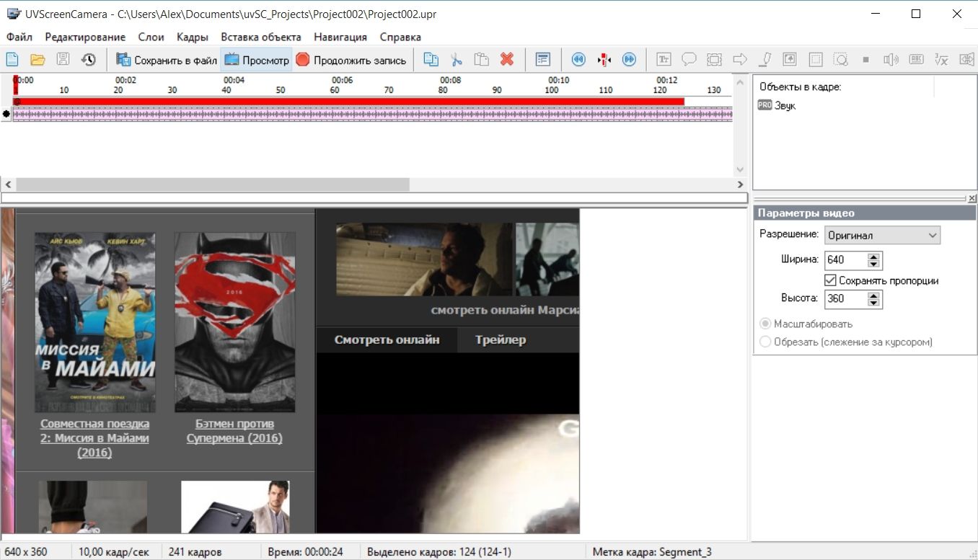Click the split frame marker icon
The height and width of the screenshot is (560, 978).
click(604, 60)
